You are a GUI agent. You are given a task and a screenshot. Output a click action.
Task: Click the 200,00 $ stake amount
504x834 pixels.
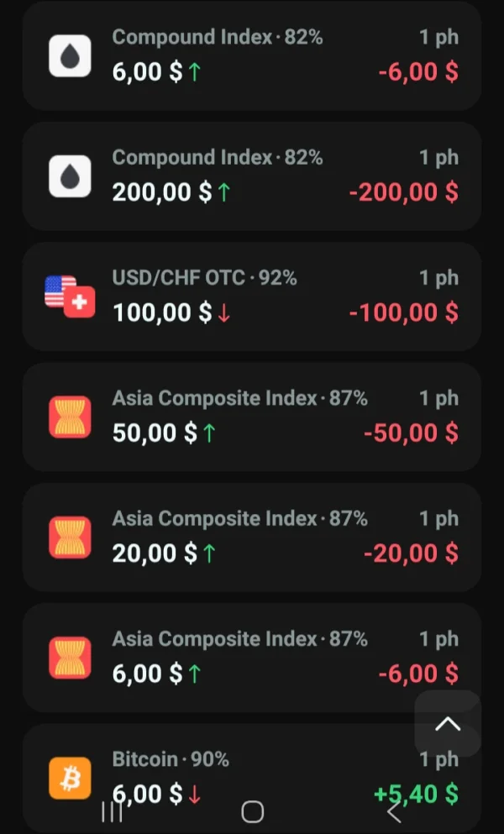162,192
